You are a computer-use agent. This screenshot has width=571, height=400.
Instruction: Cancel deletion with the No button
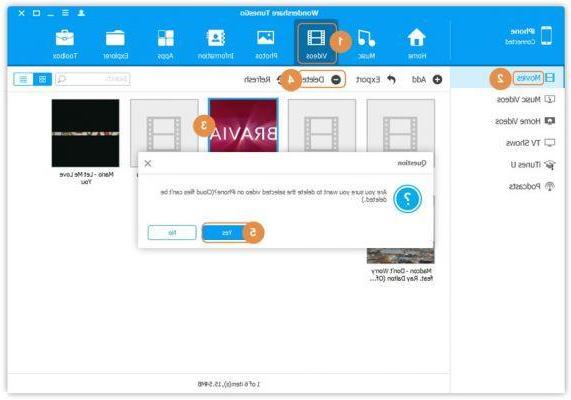(172, 232)
